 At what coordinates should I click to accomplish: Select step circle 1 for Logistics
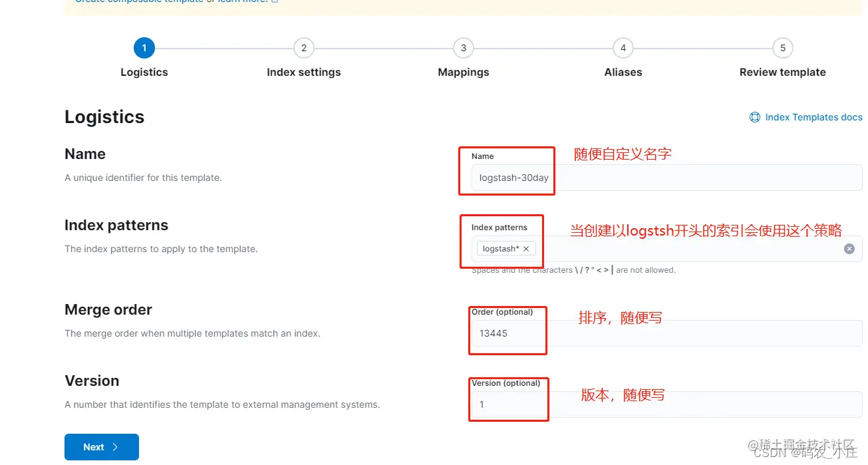pyautogui.click(x=144, y=47)
